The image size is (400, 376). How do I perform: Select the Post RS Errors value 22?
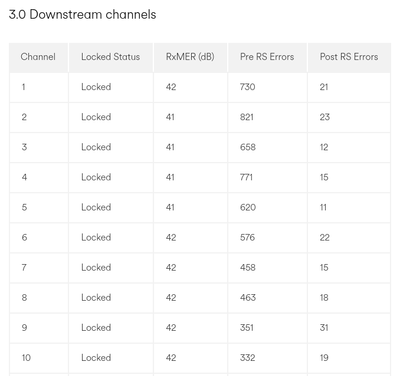click(x=325, y=237)
